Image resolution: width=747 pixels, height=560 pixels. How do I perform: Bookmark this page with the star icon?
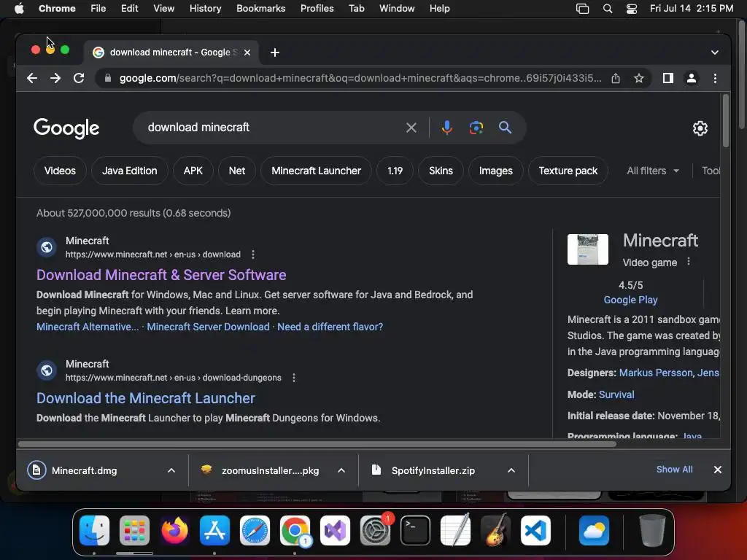pyautogui.click(x=639, y=78)
